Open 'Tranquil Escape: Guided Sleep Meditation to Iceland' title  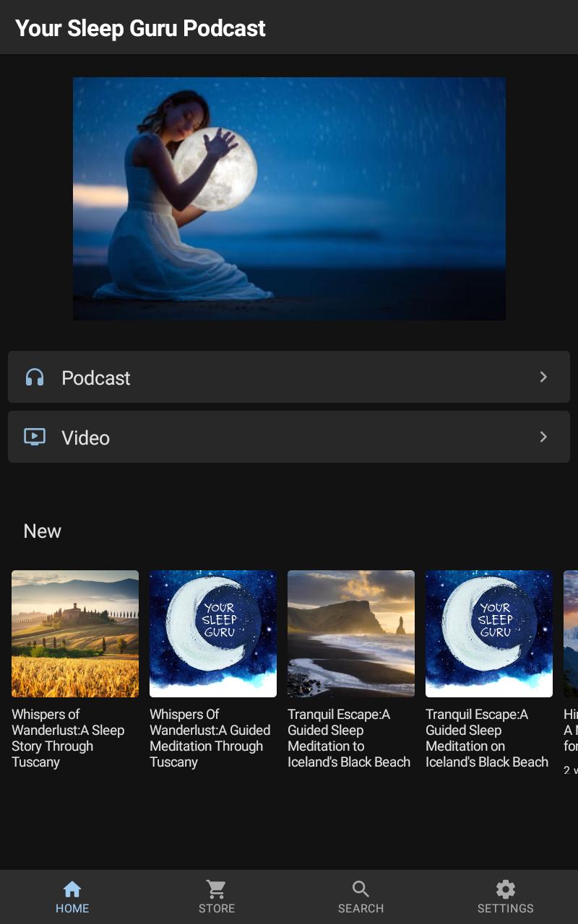coord(349,738)
